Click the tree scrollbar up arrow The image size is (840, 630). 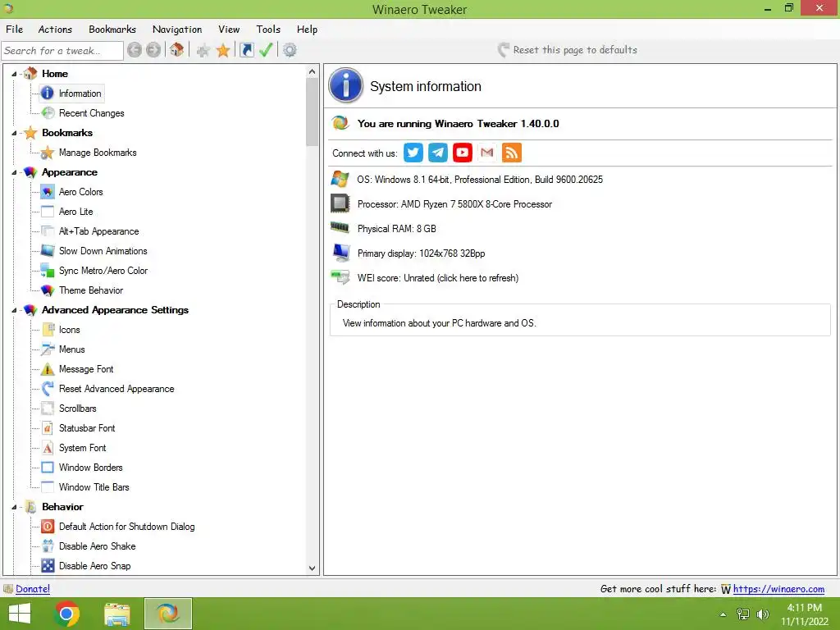coord(313,72)
